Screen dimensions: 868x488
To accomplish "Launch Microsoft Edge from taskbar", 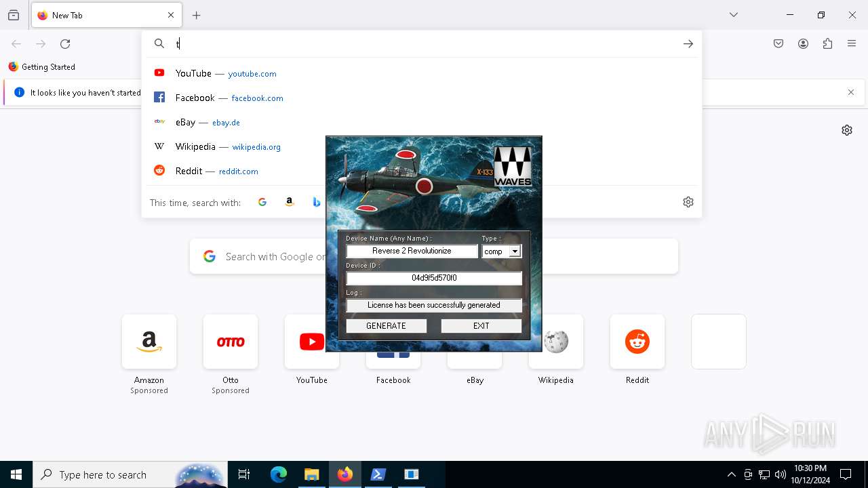I will pyautogui.click(x=279, y=474).
